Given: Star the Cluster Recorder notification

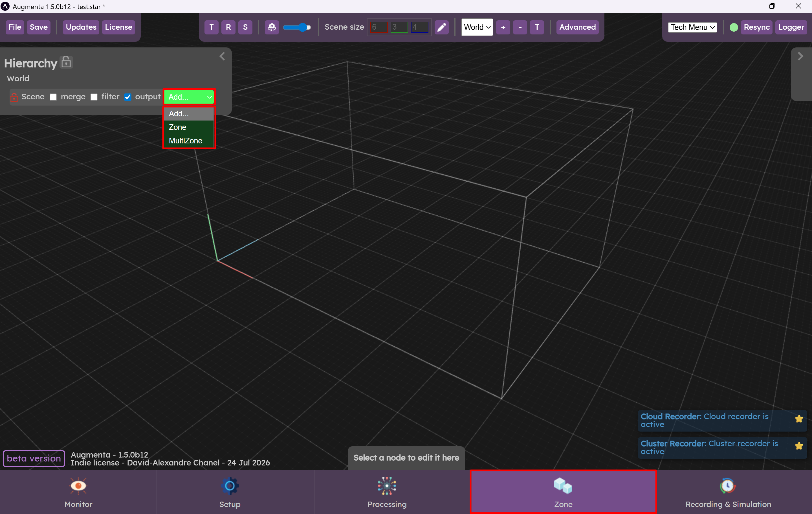Looking at the screenshot, I should pyautogui.click(x=798, y=446).
